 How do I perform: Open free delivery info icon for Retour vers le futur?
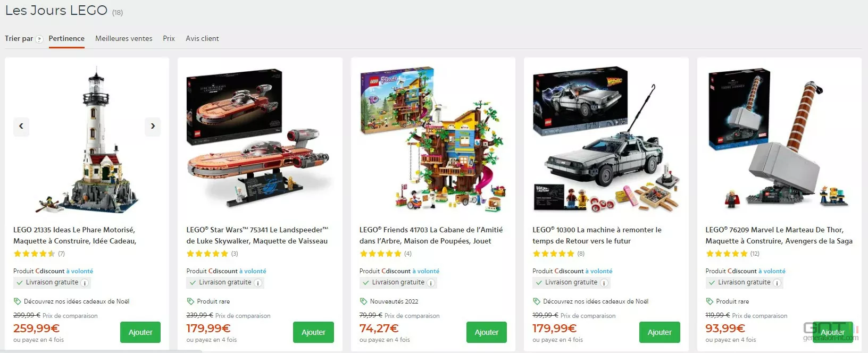coord(604,283)
